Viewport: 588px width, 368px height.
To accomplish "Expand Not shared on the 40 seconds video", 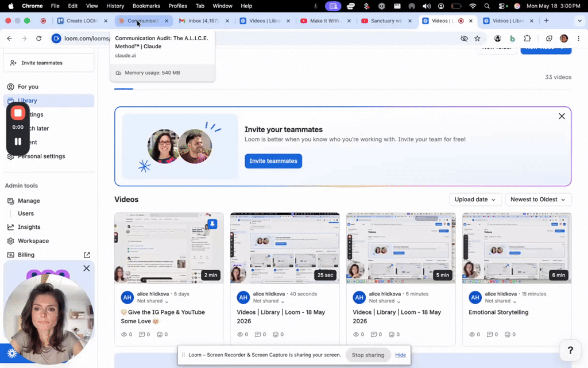I will click(x=269, y=301).
